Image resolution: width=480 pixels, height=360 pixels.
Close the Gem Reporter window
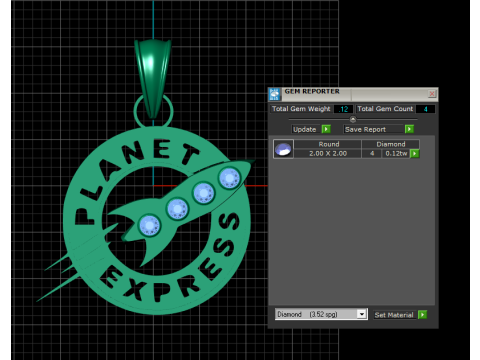pos(432,94)
